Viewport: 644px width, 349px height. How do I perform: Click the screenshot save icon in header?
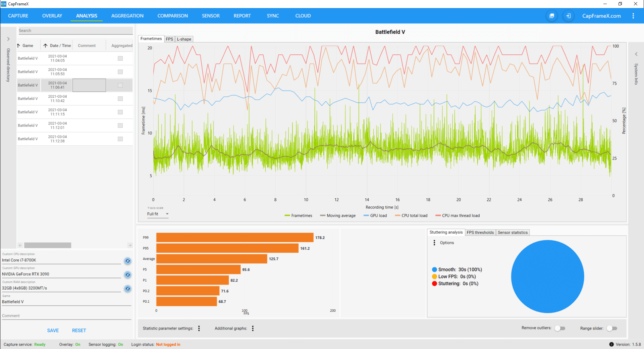(x=552, y=16)
